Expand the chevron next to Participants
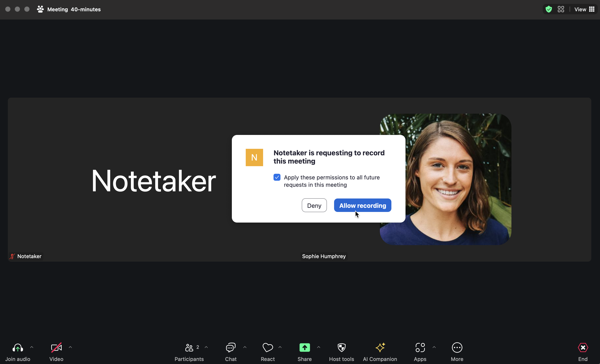Screen dimensions: 600x364 coord(206,347)
